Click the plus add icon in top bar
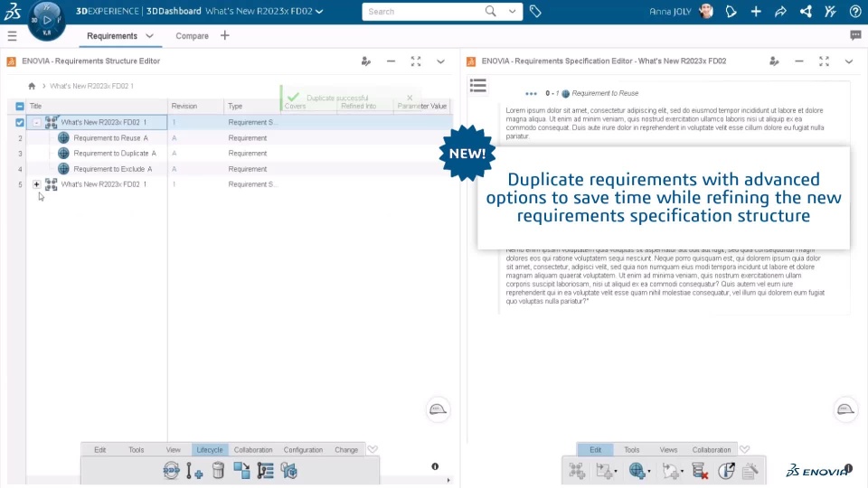This screenshot has width=868, height=488. click(756, 11)
